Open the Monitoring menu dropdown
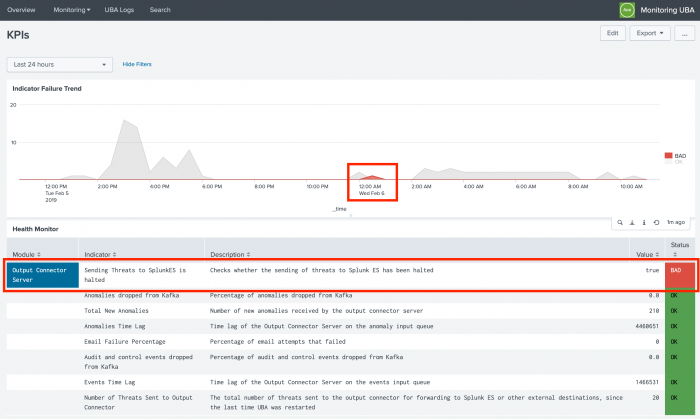The height and width of the screenshot is (419, 700). click(71, 10)
